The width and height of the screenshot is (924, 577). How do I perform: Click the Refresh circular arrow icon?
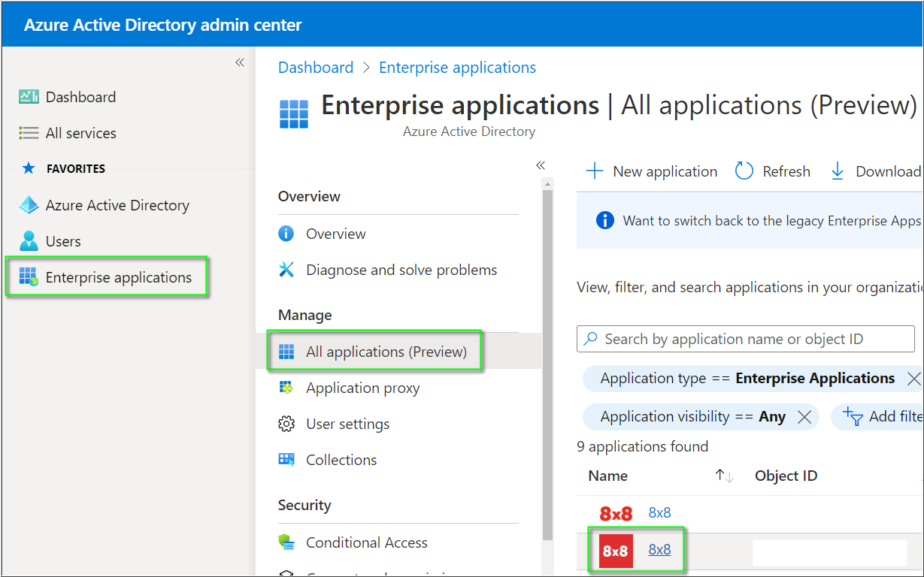[x=744, y=171]
